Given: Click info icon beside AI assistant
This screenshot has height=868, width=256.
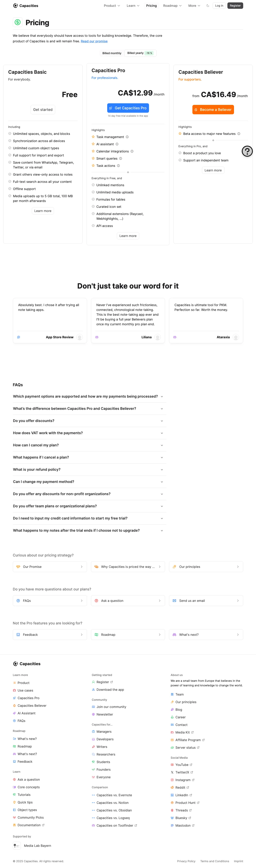Looking at the screenshot, I should pos(117,144).
